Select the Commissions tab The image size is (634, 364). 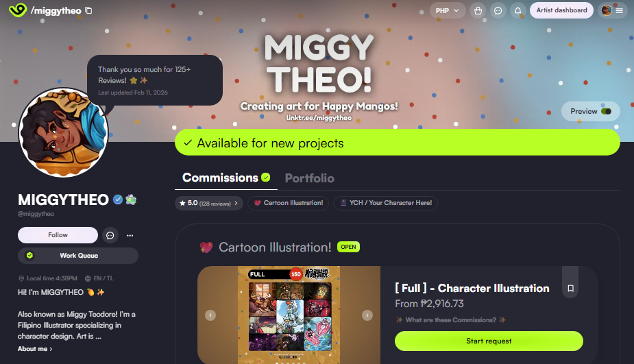[226, 178]
